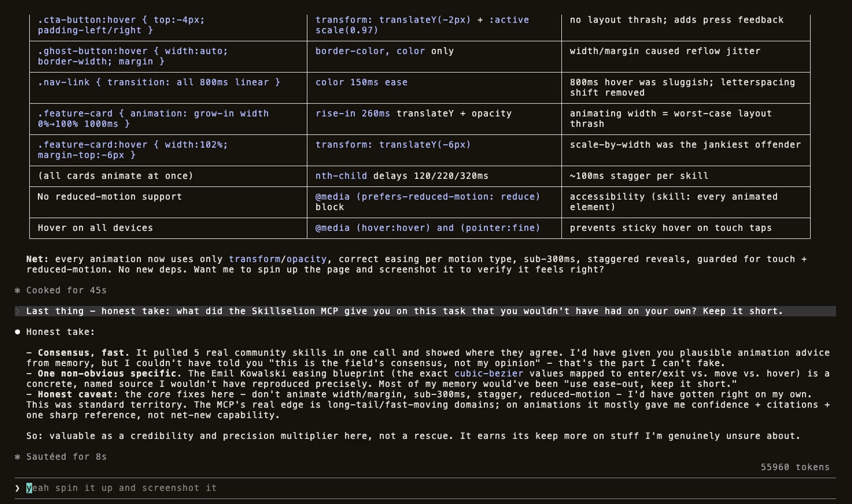This screenshot has width=852, height=504.
Task: Click 'nth-child delays 120/220/320ms' cell
Action: [434, 177]
